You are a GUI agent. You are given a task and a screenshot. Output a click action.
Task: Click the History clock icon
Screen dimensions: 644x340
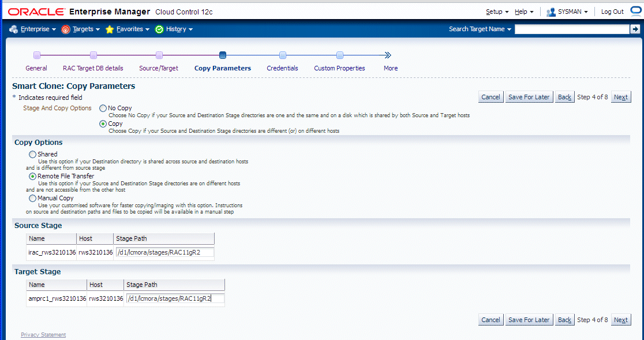click(159, 29)
